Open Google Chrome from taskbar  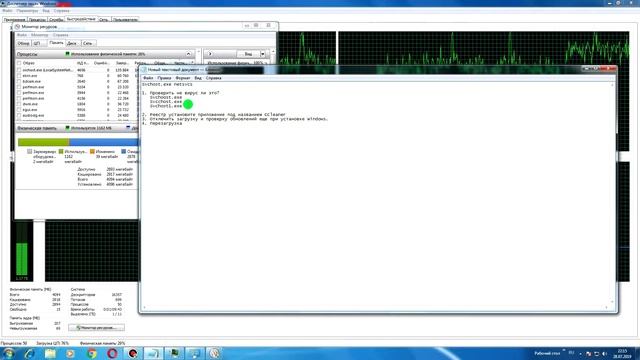point(91,353)
